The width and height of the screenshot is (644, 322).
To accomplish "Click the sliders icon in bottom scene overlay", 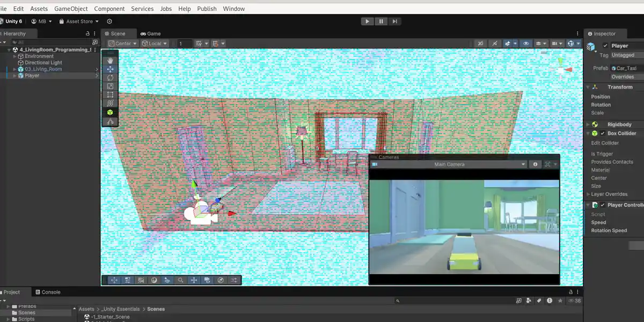I will click(128, 280).
